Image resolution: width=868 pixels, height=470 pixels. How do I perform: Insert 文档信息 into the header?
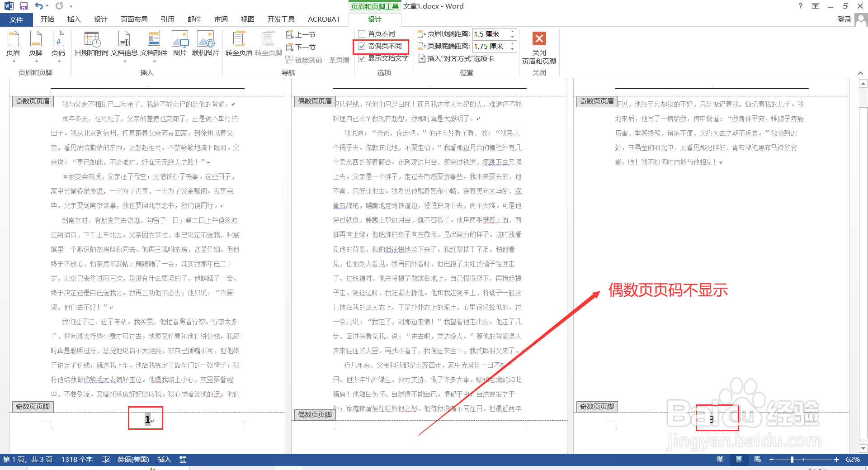click(123, 43)
